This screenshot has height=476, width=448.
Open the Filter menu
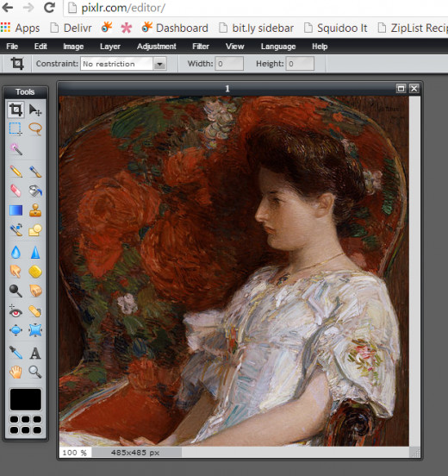[x=201, y=47]
